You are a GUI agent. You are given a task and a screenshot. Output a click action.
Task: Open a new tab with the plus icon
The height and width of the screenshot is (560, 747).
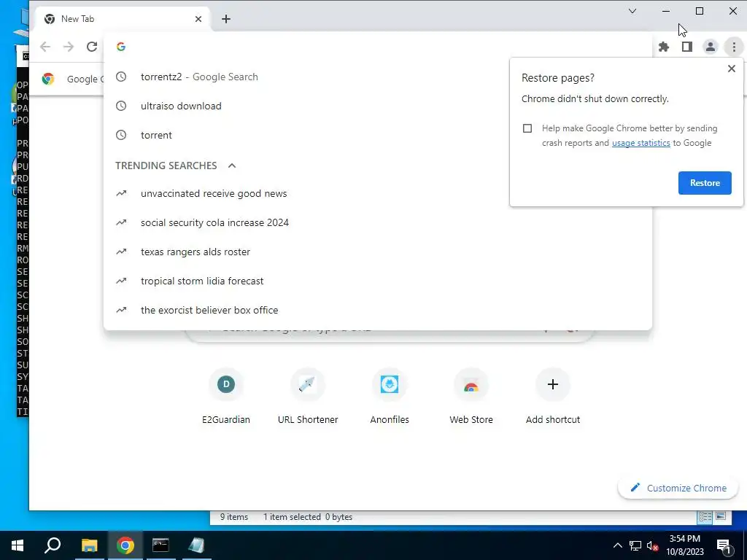coord(226,19)
